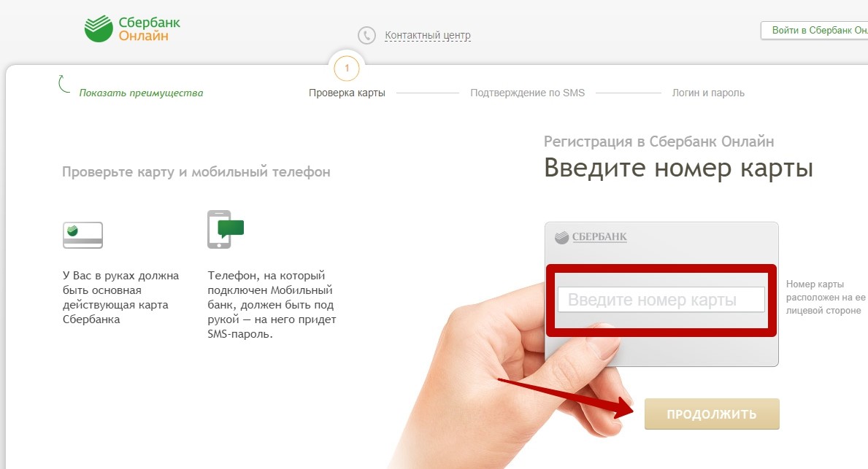Click the Сбербанк Онлайн logo text
The width and height of the screenshot is (868, 469).
150,29
